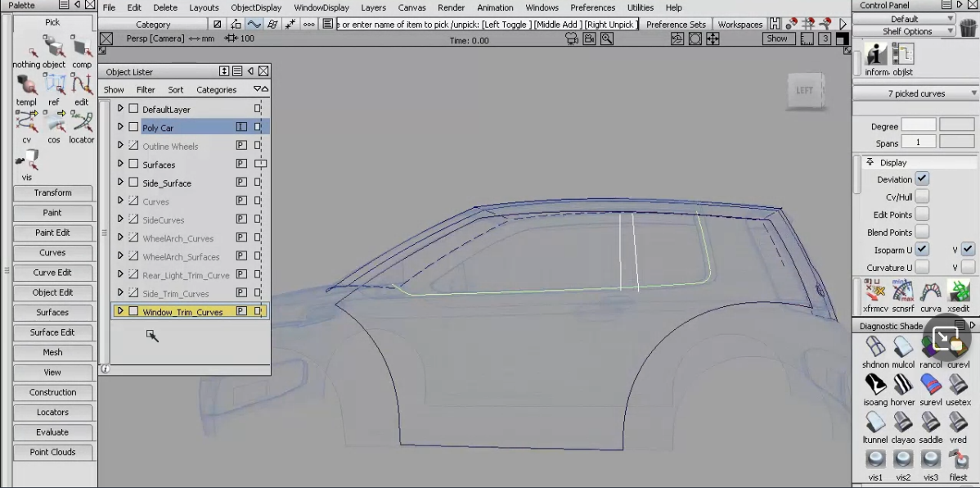Open Object Lister Filter menu
Viewport: 980px width, 488px height.
(x=146, y=89)
